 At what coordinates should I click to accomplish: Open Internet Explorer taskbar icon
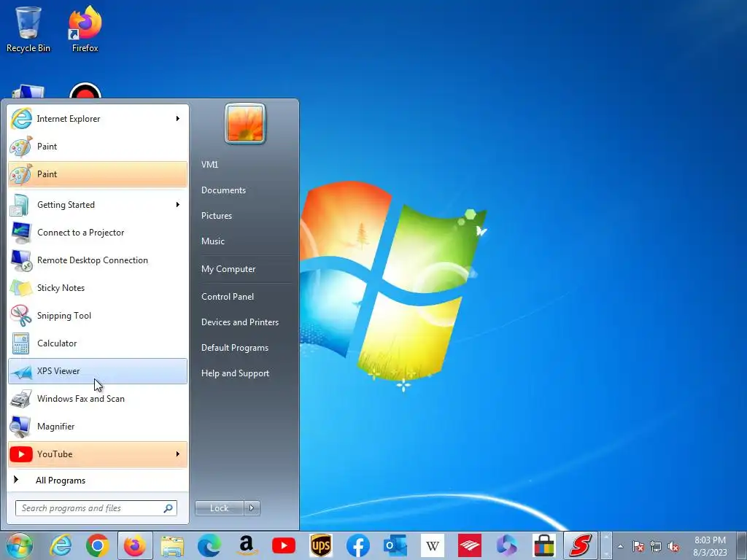pyautogui.click(x=61, y=545)
